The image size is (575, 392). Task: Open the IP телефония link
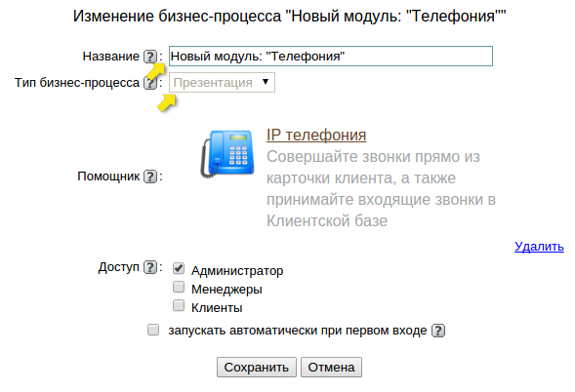click(x=316, y=135)
